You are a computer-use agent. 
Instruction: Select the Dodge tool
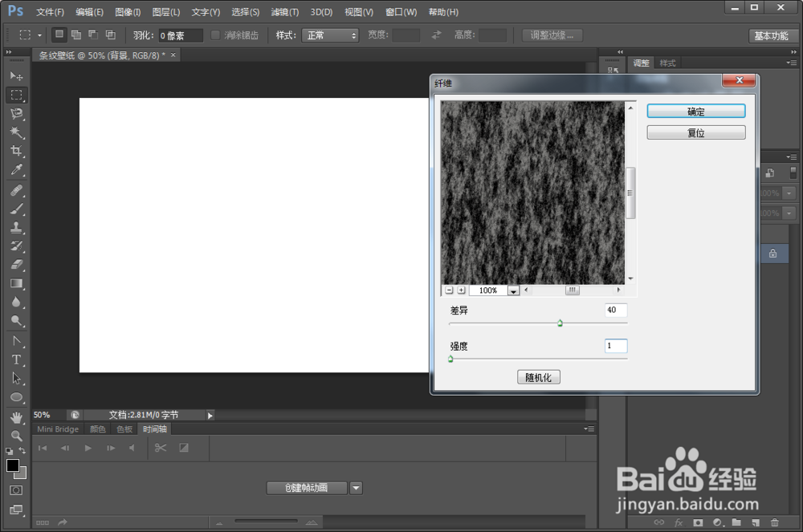tap(16, 321)
